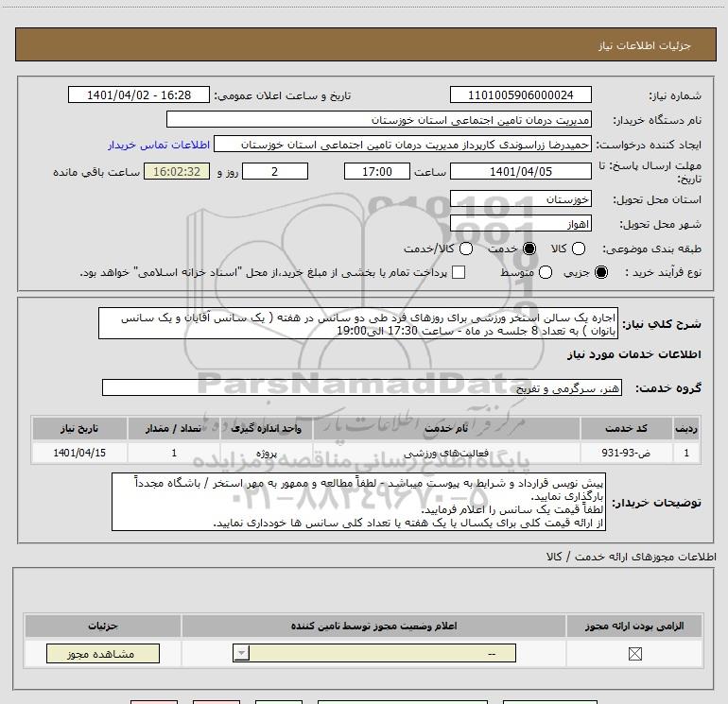Click column header الزامی بودن ارائه مجوز
Screen dimensions: 728x704
pyautogui.click(x=634, y=626)
